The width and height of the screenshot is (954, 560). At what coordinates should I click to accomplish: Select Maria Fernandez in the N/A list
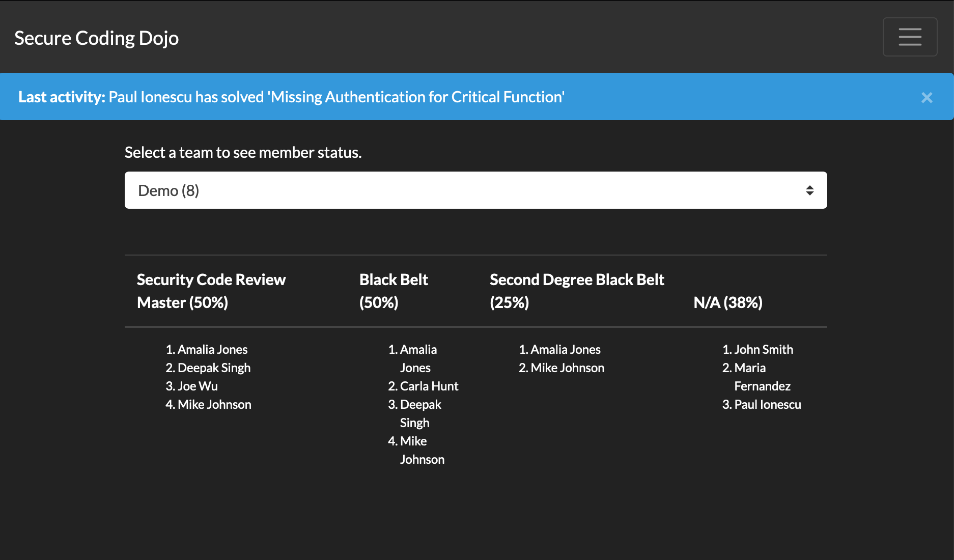[x=762, y=377]
